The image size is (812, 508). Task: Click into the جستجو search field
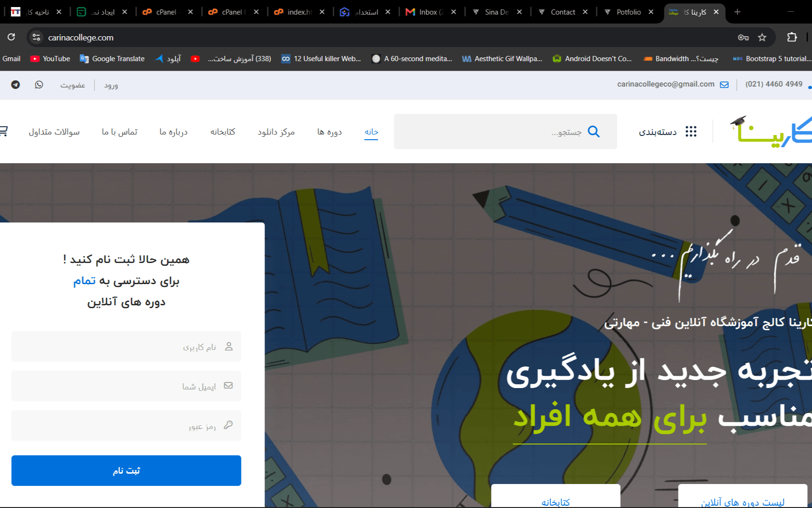click(505, 131)
